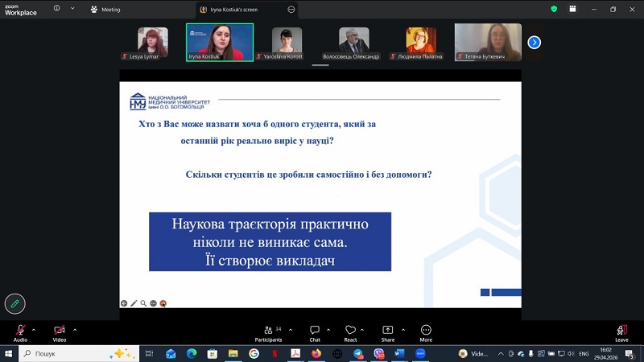Open the Chat panel
This screenshot has height=362, width=644.
[315, 333]
